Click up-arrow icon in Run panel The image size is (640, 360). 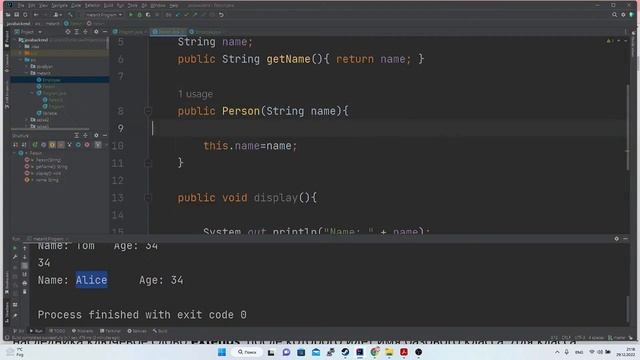point(24,248)
